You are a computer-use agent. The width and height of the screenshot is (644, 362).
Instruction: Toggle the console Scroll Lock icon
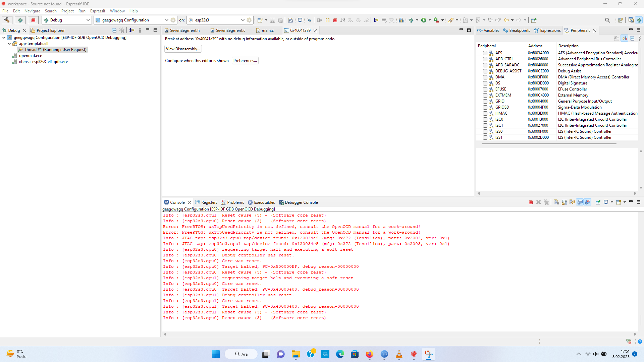click(x=564, y=202)
